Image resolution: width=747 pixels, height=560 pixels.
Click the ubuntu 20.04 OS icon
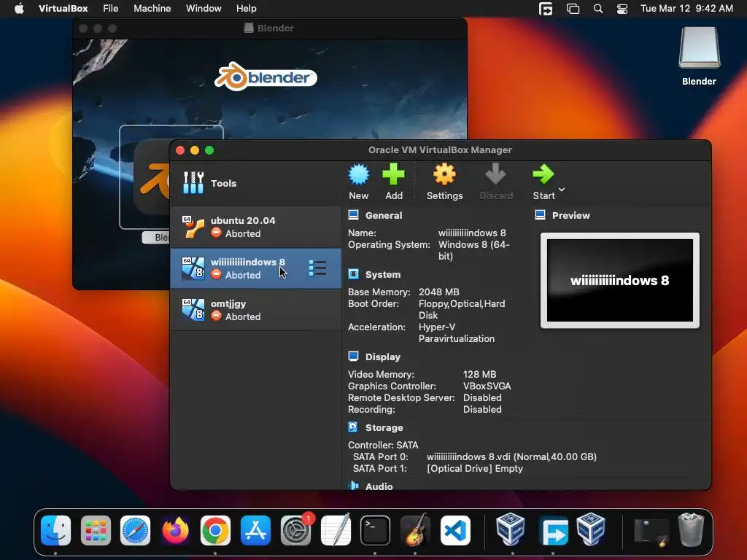click(x=193, y=227)
